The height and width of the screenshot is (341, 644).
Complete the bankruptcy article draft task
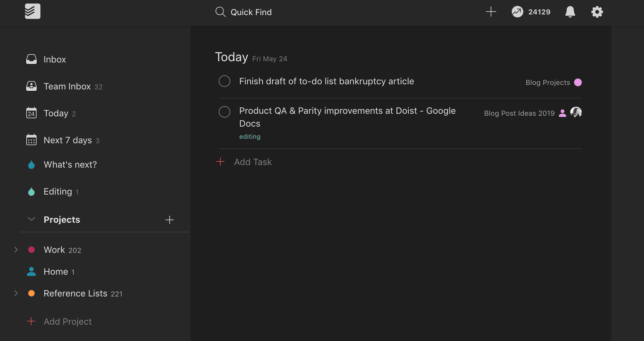click(225, 81)
